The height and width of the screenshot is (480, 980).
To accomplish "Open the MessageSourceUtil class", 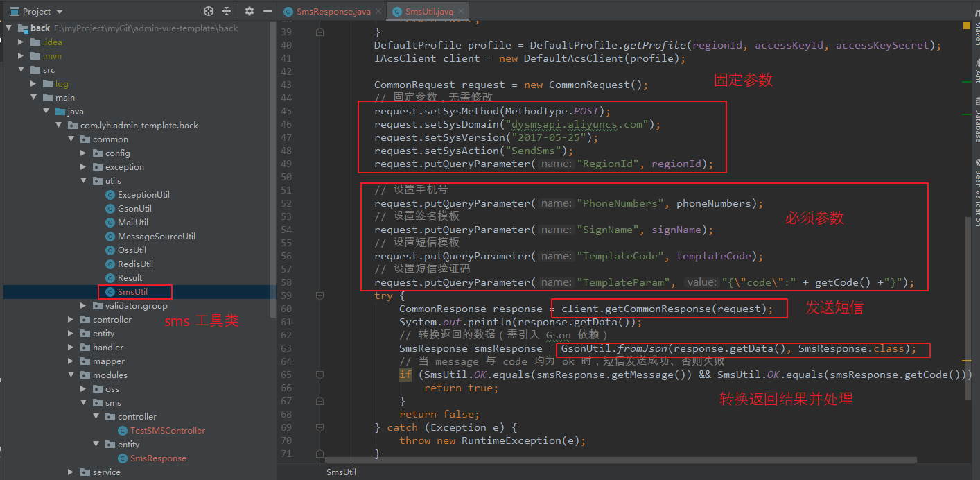I will (x=157, y=237).
